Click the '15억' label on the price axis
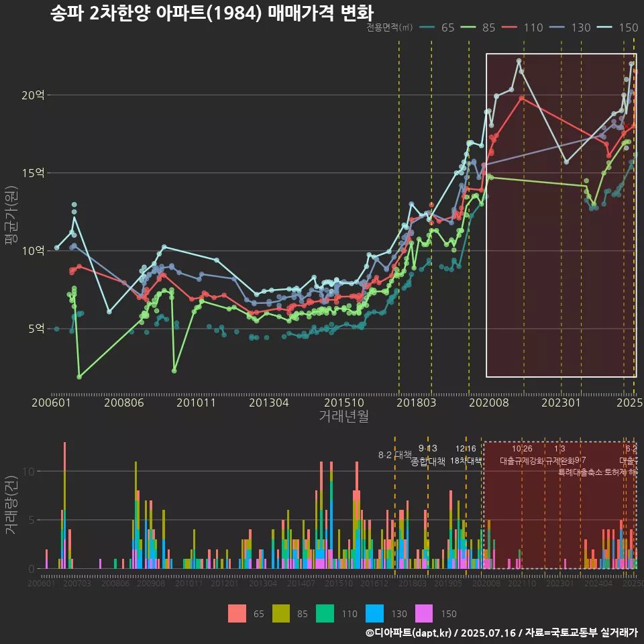Screen dimensions: 644x644 click(x=33, y=172)
